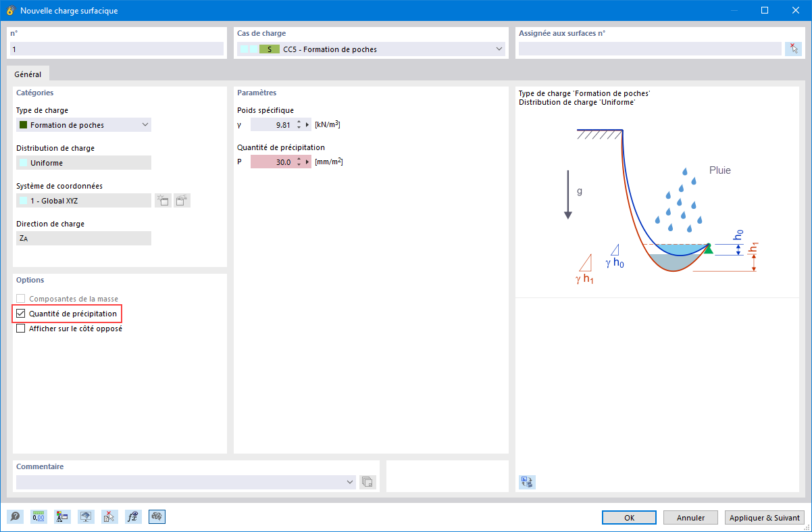
Task: Create a new coordinate system via star icon
Action: 163,200
